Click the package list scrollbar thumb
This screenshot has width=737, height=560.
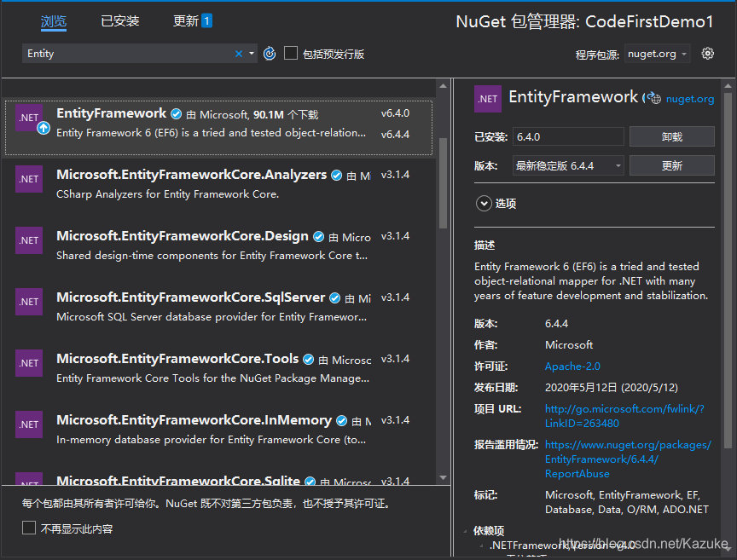(443, 182)
